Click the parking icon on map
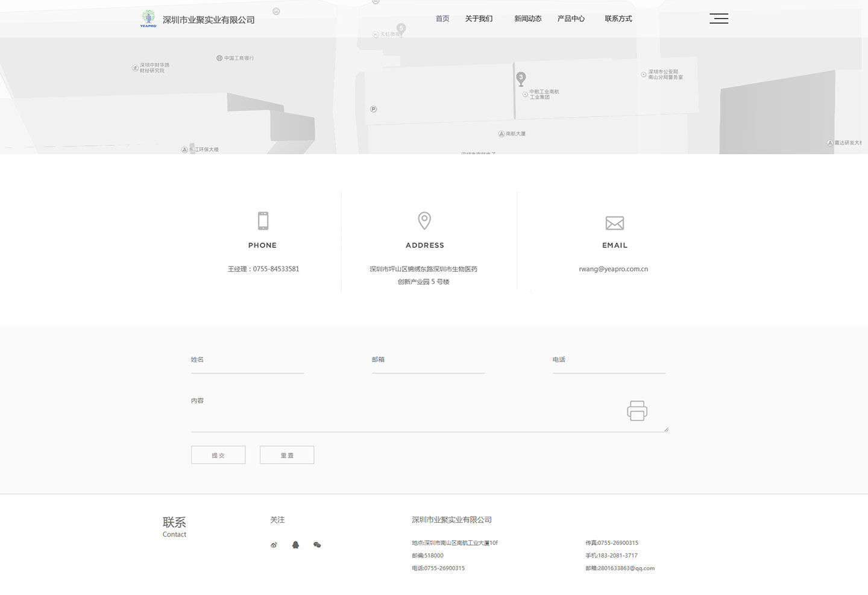Screen dimensions: 868x595 373,109
